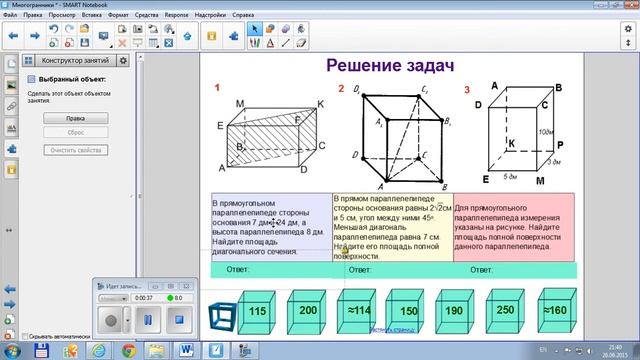This screenshot has width=640, height=360.
Task: Select the Line tool
Action: point(285,43)
